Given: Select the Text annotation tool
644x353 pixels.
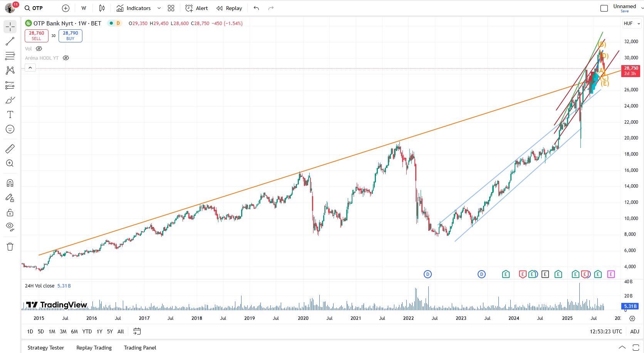Looking at the screenshot, I should click(x=10, y=114).
